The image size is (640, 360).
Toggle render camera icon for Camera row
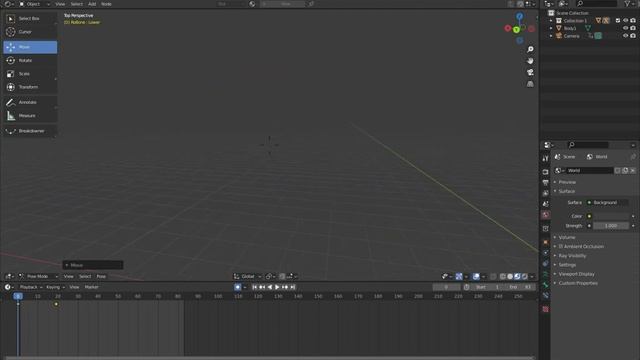[x=633, y=36]
